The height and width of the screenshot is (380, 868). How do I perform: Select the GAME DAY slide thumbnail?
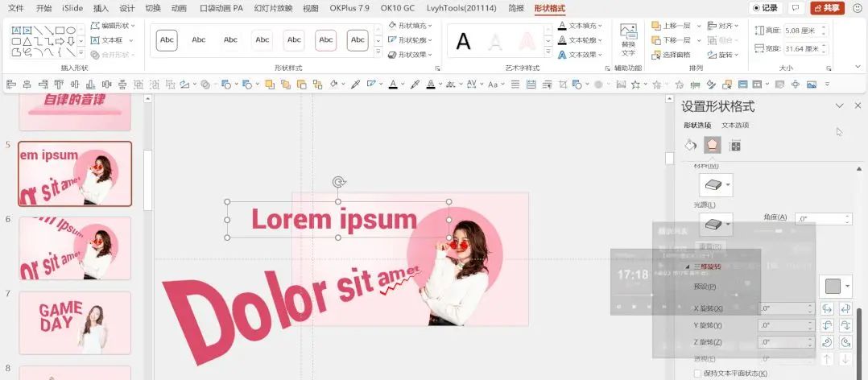[74, 323]
